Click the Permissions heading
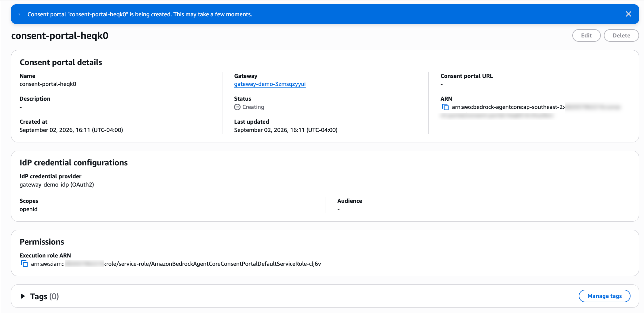This screenshot has width=644, height=313. 42,242
